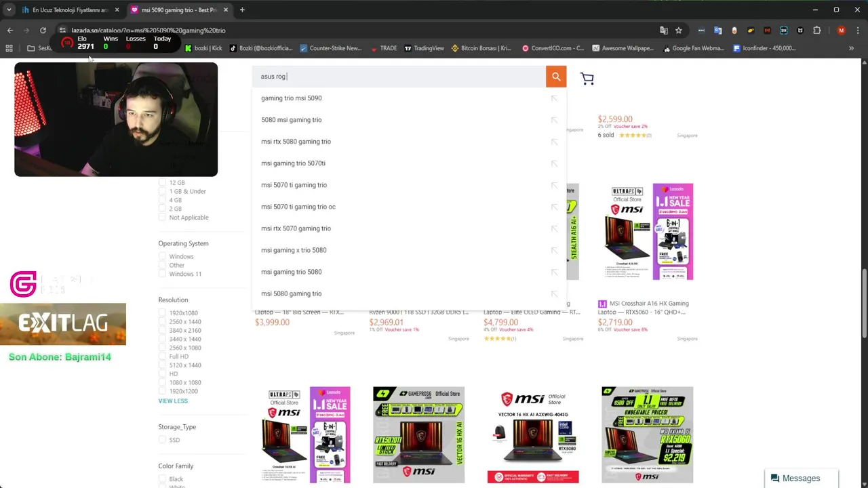Open the UltraPC Crosshair 16 HX AI thumbnail
868x488 pixels.
(x=304, y=435)
